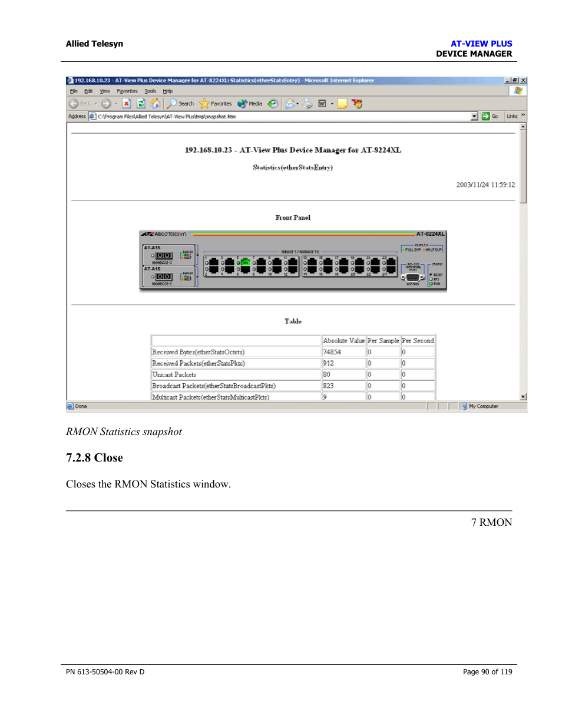Open the Edit button dropdown arrow
Image resolution: width=562 pixels, height=728 pixels.
click(x=332, y=104)
